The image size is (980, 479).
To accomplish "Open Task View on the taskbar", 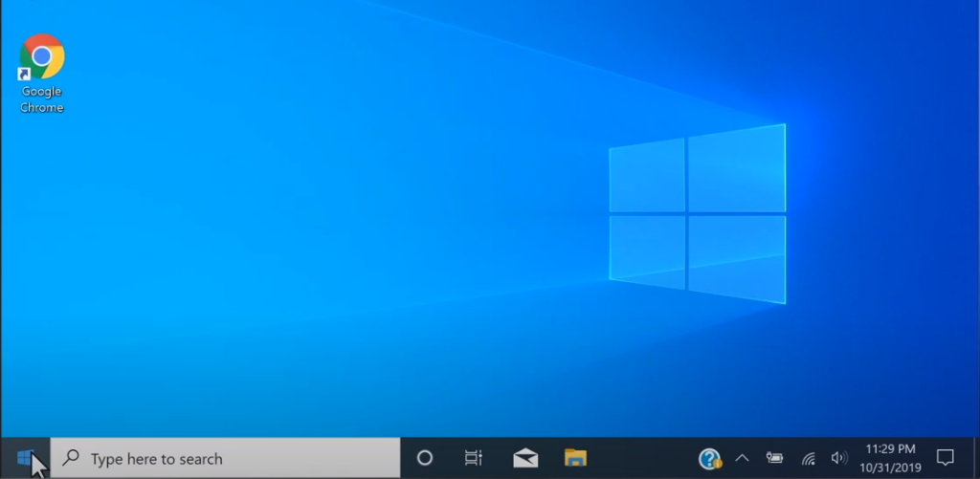I will click(x=473, y=458).
